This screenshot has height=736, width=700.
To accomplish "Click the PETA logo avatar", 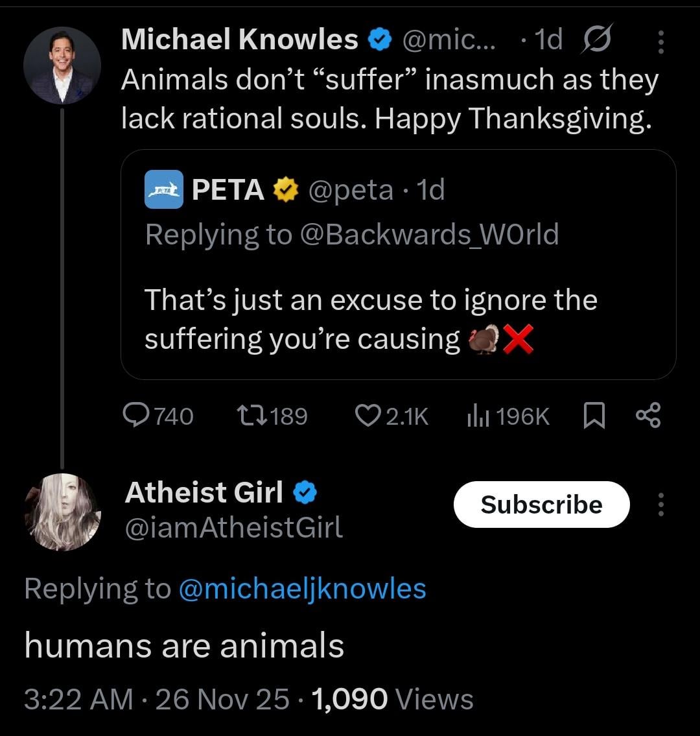I will 163,190.
